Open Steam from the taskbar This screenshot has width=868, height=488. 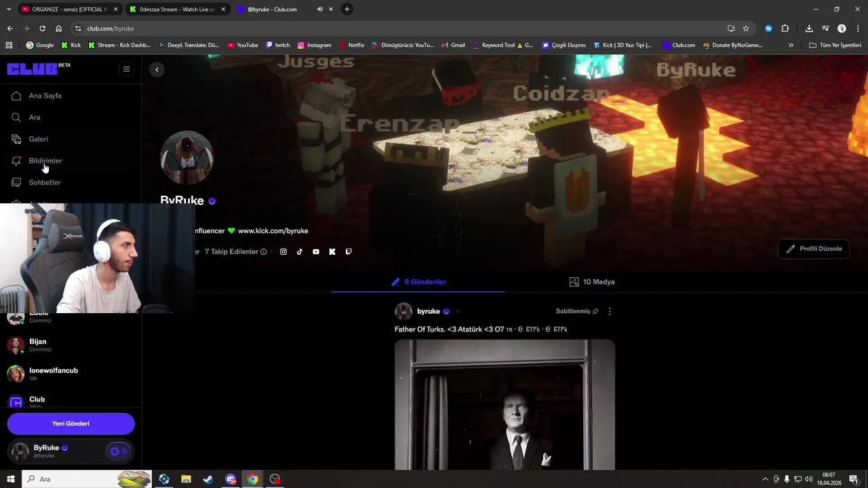(x=208, y=479)
